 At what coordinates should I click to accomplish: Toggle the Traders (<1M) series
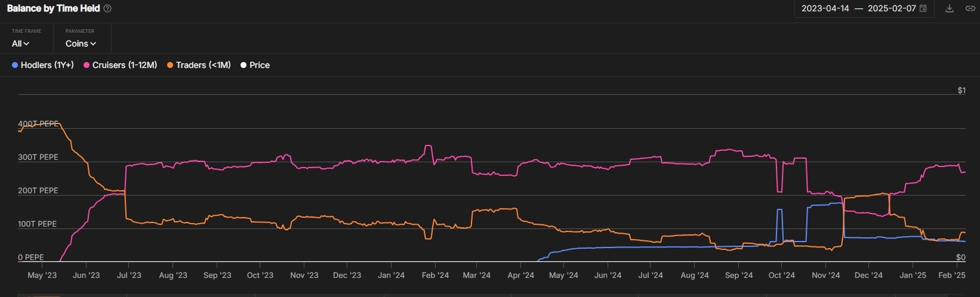click(x=203, y=65)
